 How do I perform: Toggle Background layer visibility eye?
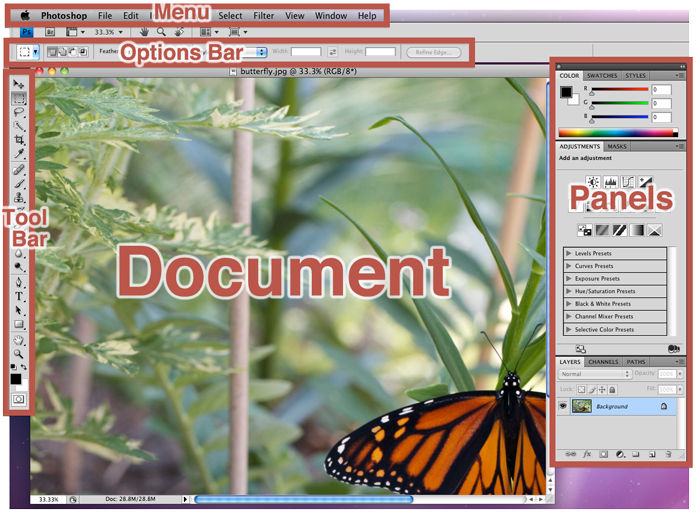tap(563, 406)
